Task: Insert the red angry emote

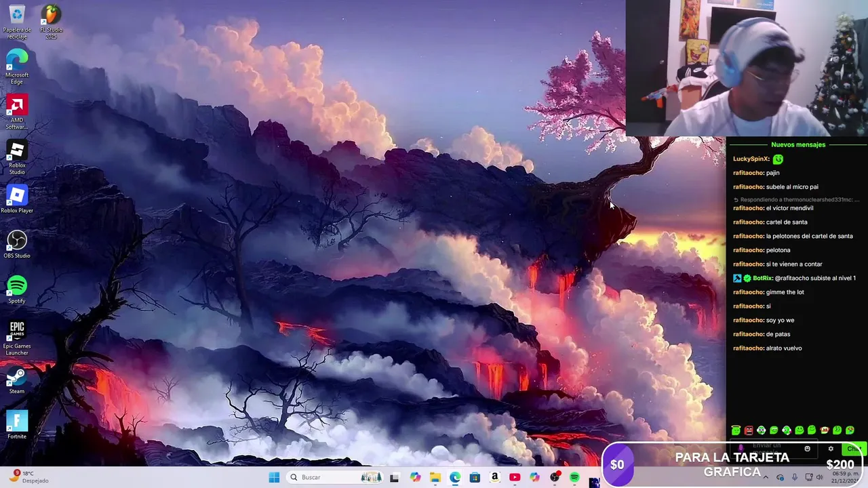Action: [749, 430]
